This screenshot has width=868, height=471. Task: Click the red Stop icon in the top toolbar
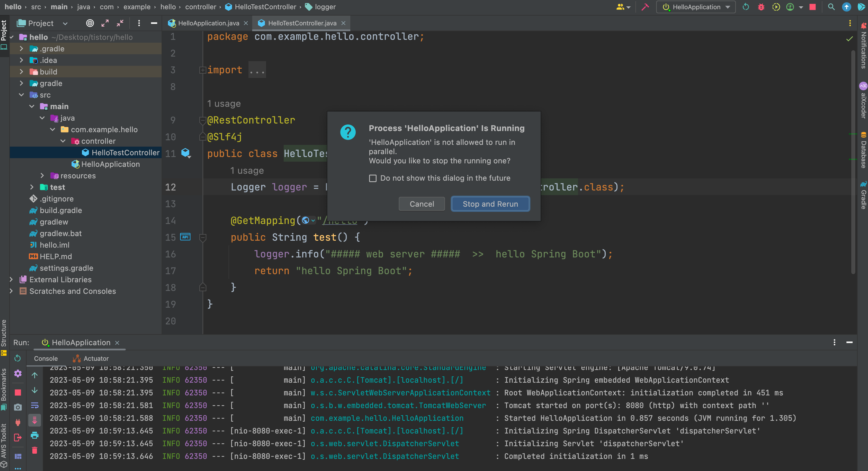(x=812, y=7)
